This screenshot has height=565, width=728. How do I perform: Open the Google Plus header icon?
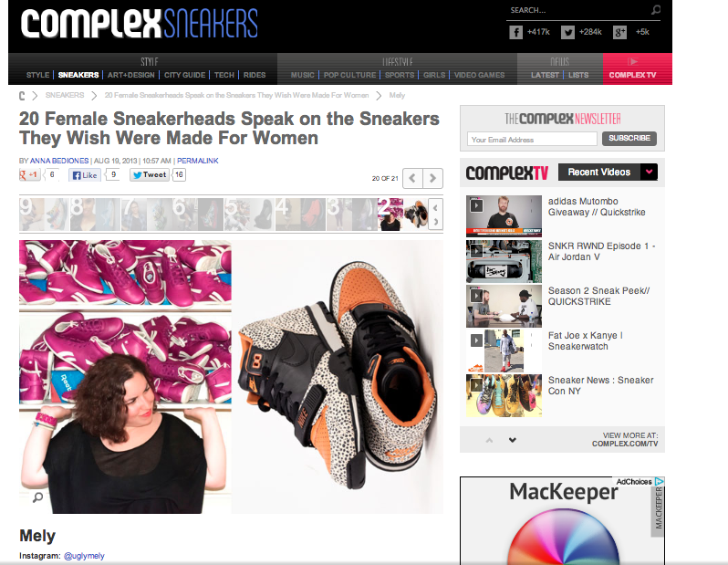[619, 32]
